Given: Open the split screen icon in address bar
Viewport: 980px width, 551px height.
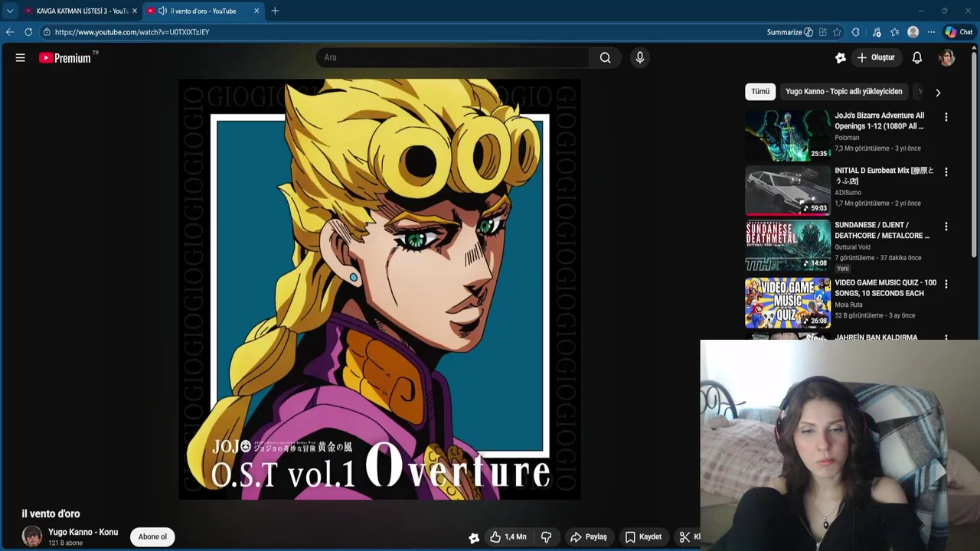Looking at the screenshot, I should click(x=822, y=32).
